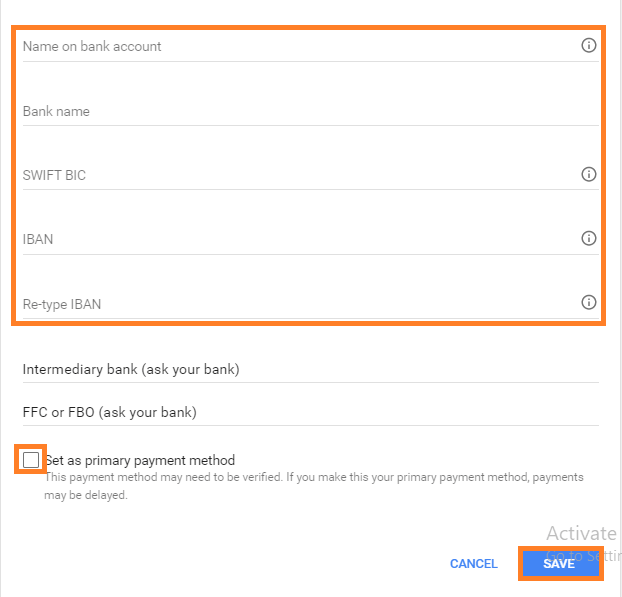Select the Re-type IBAN field
This screenshot has height=597, width=622.
301,304
